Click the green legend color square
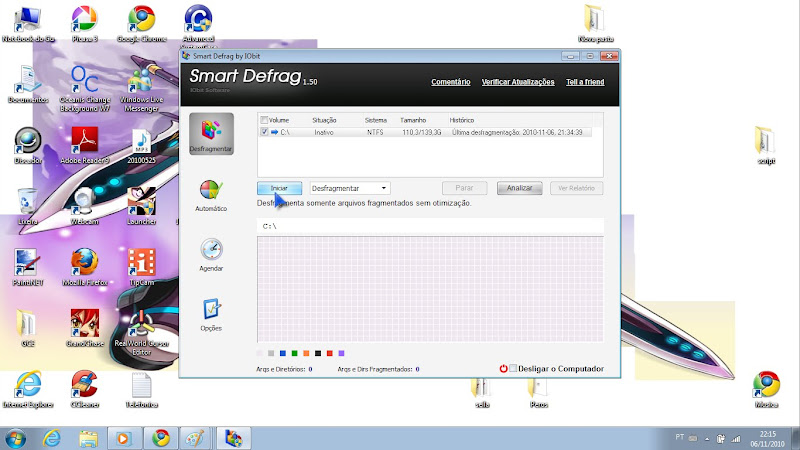The width and height of the screenshot is (800, 450). pyautogui.click(x=294, y=353)
